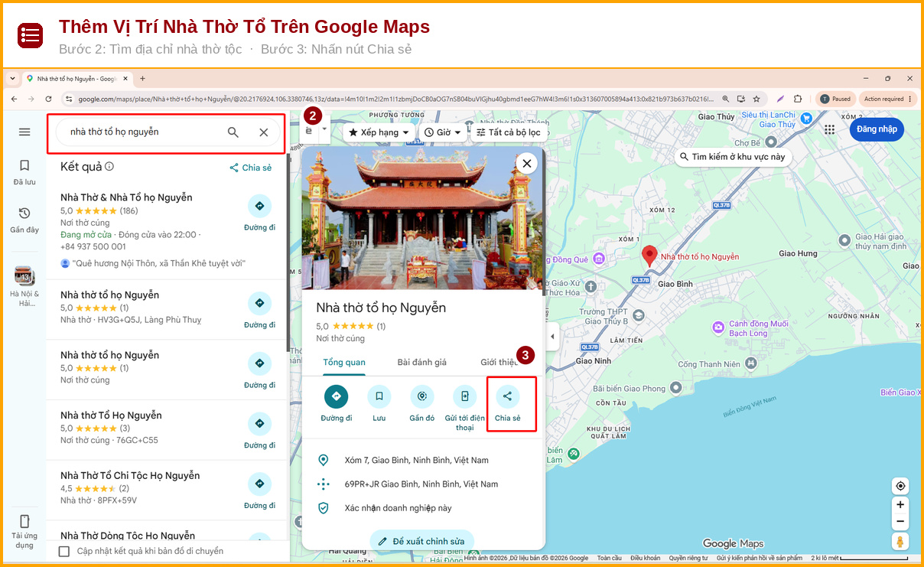Open the Google Maps hamburger menu

coord(24,132)
